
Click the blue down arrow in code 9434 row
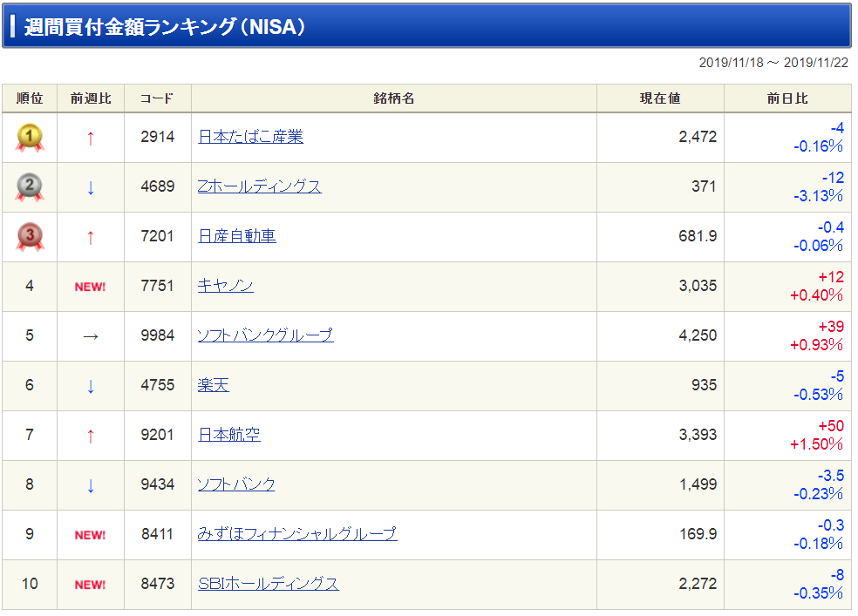coord(91,485)
